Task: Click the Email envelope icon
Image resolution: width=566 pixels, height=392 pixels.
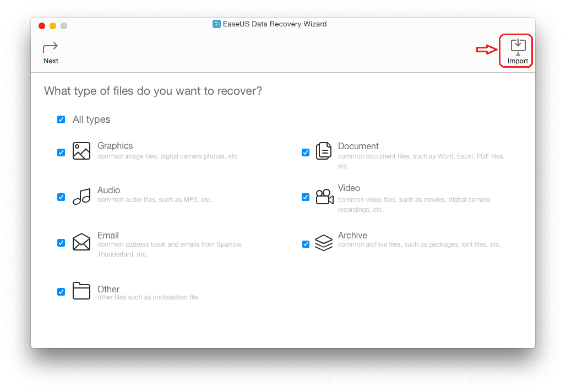Action: (81, 242)
